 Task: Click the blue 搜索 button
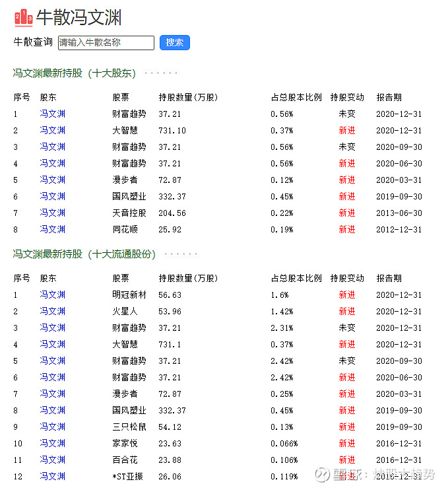pyautogui.click(x=175, y=43)
